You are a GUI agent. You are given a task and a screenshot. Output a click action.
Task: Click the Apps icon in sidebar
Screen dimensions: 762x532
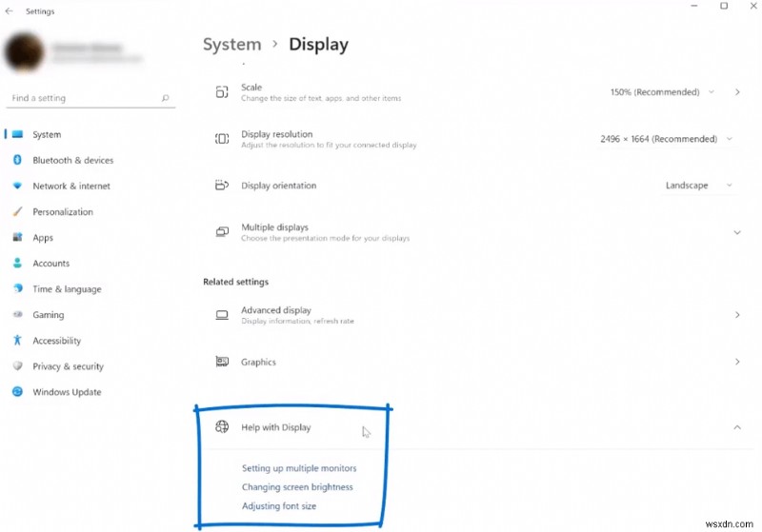(x=17, y=237)
